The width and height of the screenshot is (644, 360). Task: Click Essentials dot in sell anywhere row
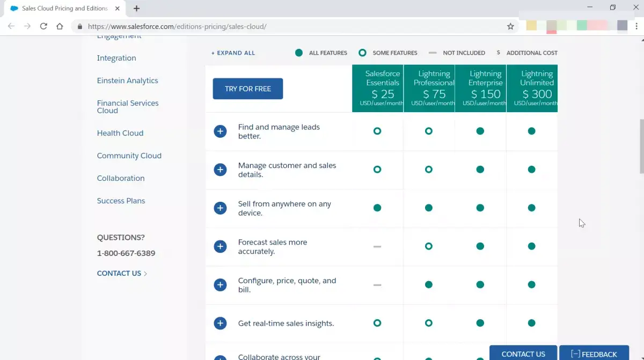point(377,208)
